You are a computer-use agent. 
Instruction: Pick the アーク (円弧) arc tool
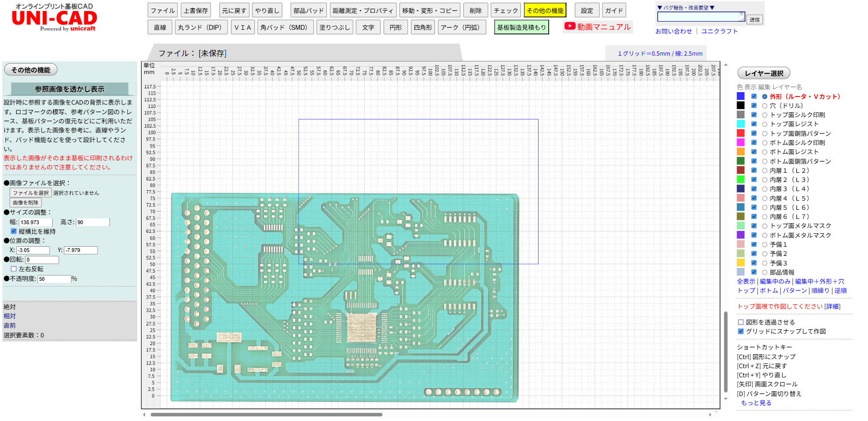coord(461,27)
